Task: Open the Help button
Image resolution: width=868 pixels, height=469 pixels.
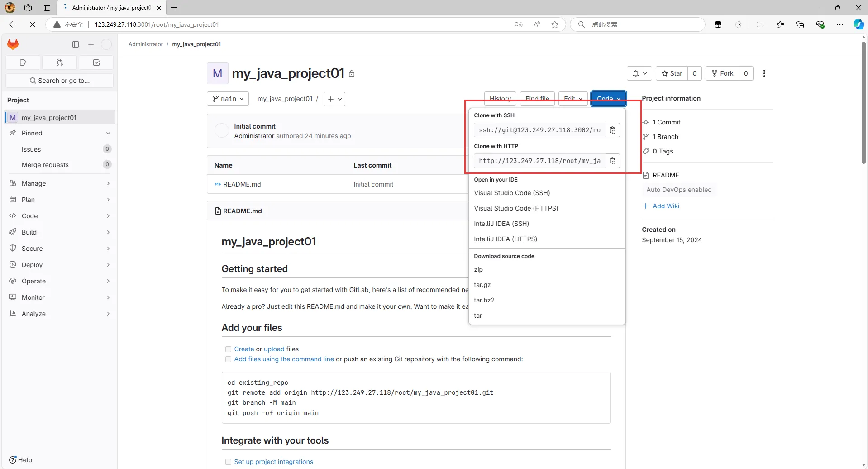Action: 21,460
